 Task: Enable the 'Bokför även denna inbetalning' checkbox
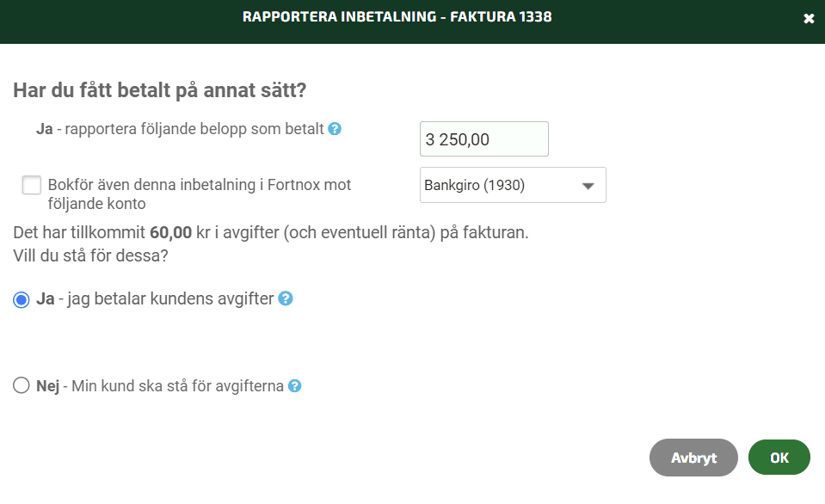click(32, 185)
